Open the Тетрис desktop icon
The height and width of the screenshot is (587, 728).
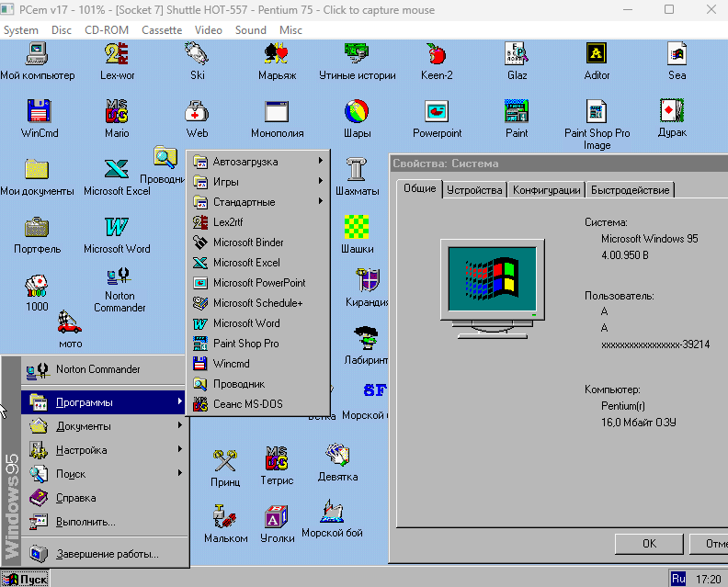pyautogui.click(x=277, y=459)
